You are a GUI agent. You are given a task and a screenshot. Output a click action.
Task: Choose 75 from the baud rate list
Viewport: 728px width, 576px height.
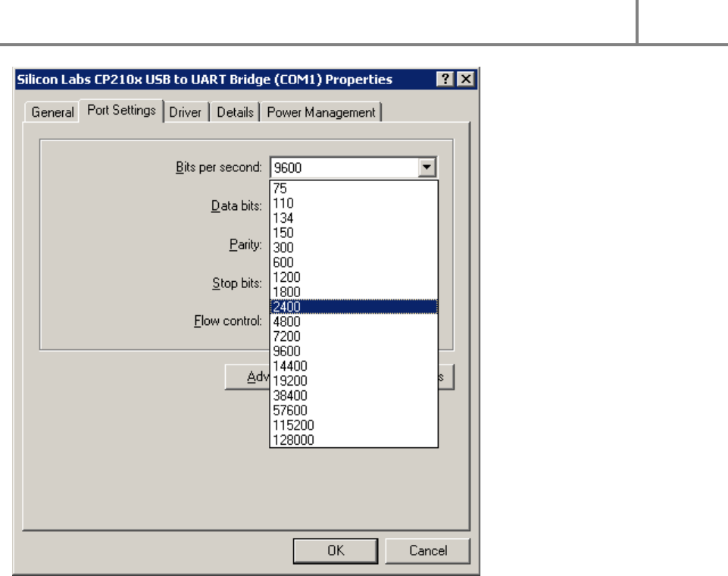click(x=354, y=188)
